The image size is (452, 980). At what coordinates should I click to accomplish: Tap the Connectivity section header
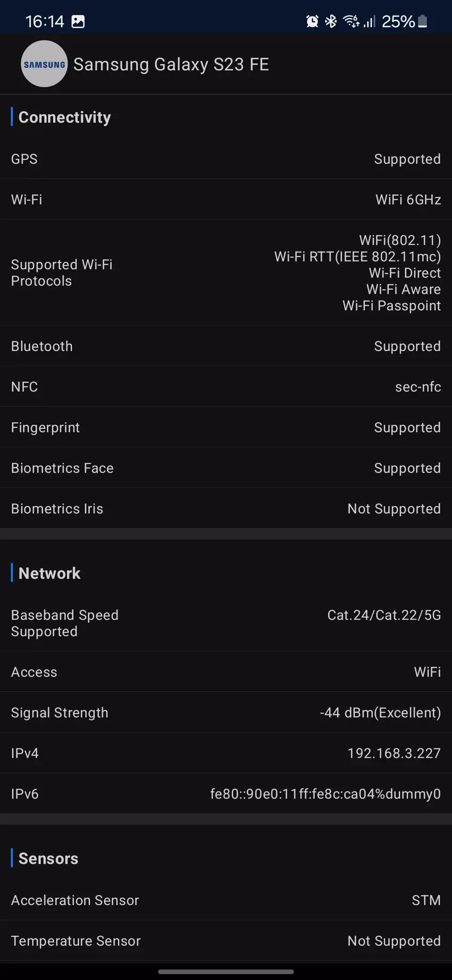(64, 117)
